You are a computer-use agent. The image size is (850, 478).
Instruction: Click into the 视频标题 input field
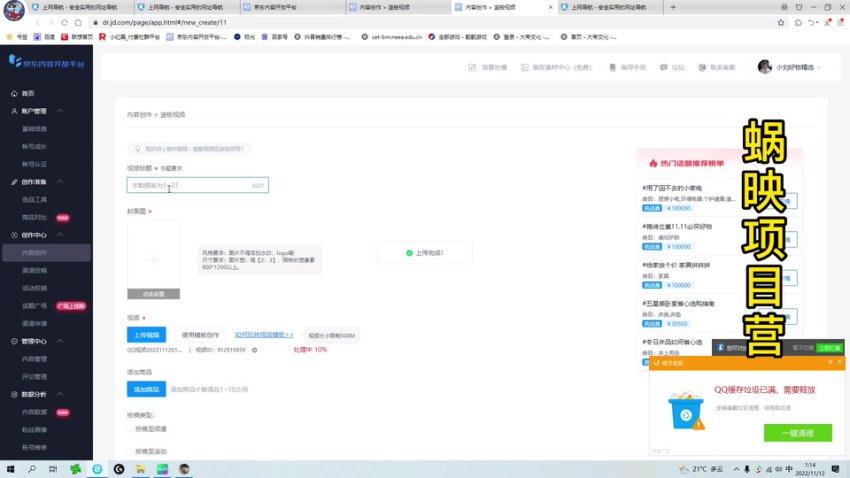[x=197, y=185]
